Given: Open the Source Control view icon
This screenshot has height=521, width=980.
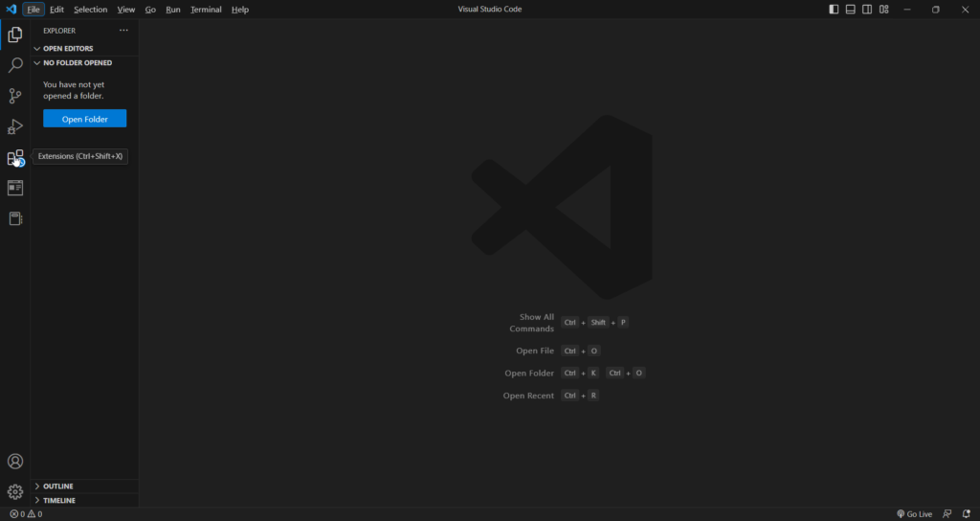Looking at the screenshot, I should [15, 96].
